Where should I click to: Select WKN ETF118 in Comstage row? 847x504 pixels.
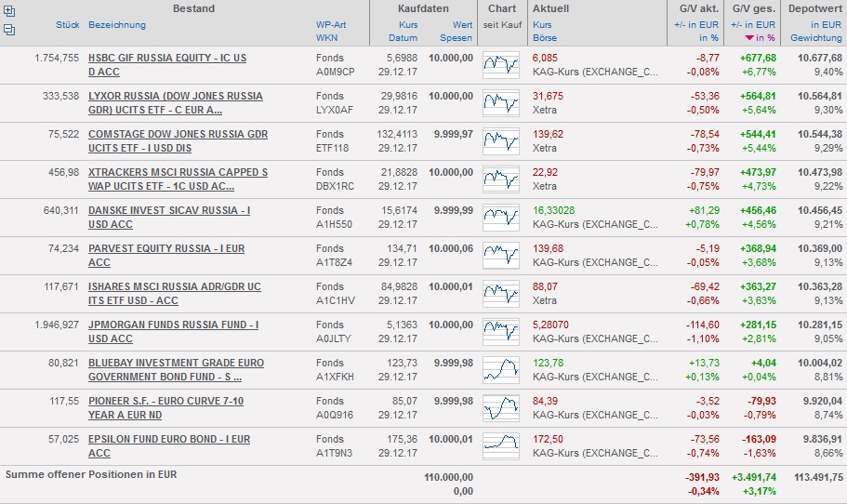pos(332,148)
